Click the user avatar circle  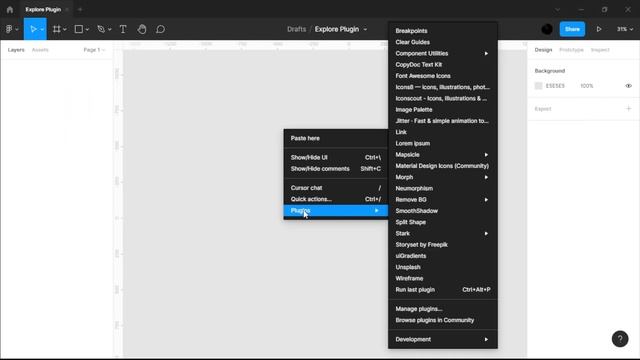click(x=547, y=29)
